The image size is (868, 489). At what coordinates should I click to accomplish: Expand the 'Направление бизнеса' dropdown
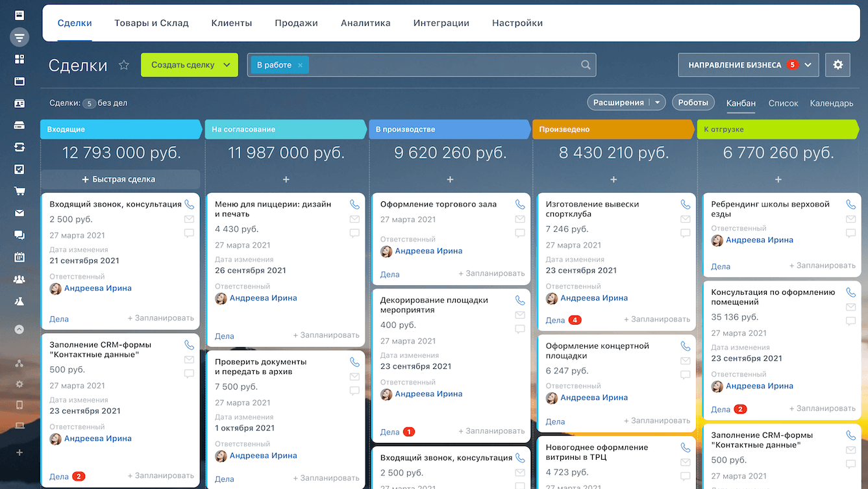pos(808,65)
